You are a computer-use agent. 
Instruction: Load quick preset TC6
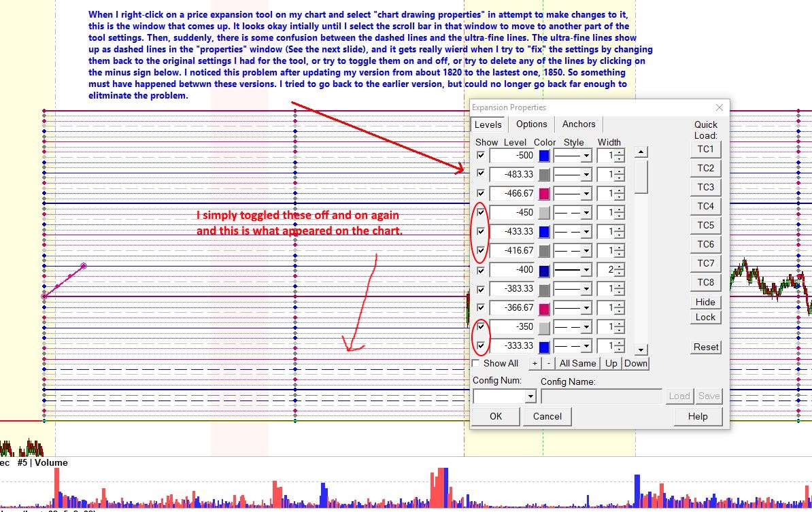[x=705, y=244]
